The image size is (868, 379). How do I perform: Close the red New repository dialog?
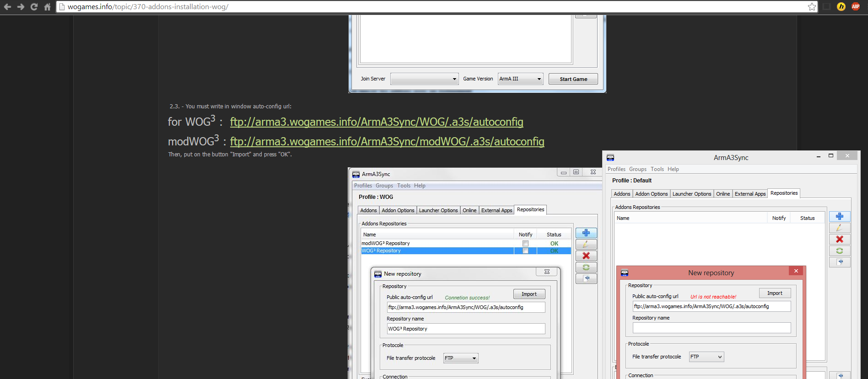[x=796, y=271]
